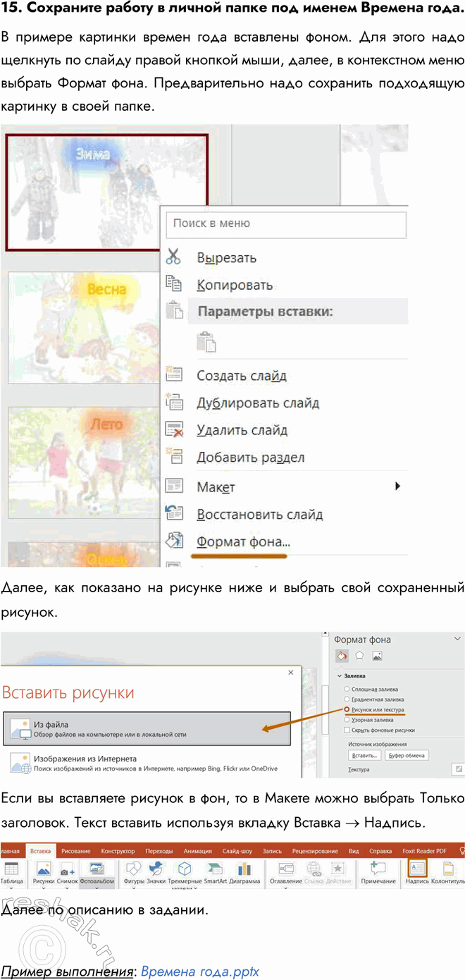Check the Скрыть фоновые рисунки checkbox
The width and height of the screenshot is (465, 980).
click(x=346, y=730)
